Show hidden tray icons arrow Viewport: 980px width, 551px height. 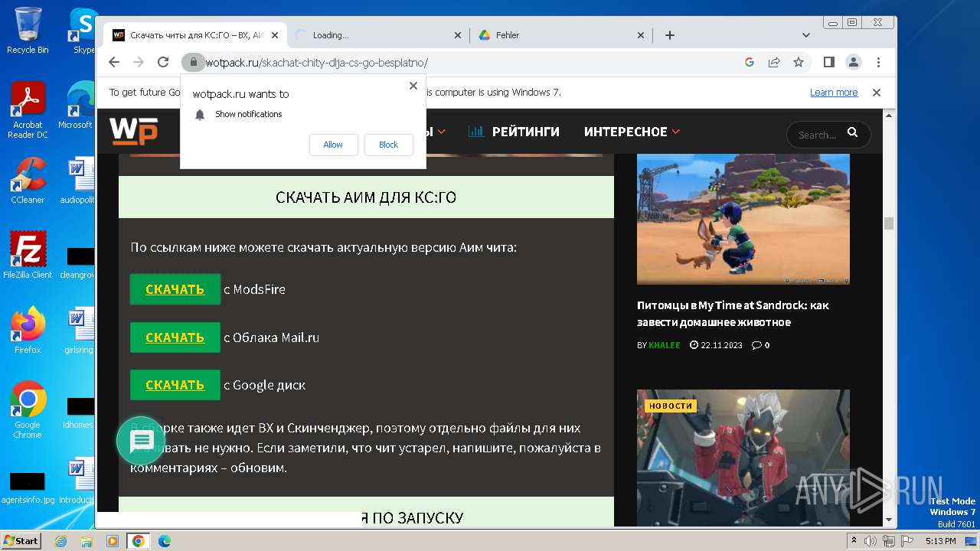point(854,541)
